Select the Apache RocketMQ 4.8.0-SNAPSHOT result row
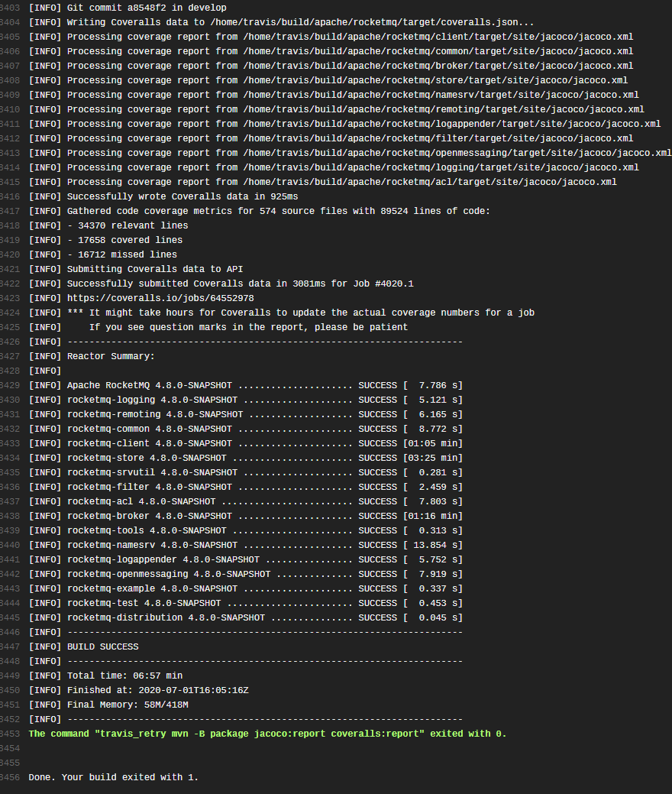The height and width of the screenshot is (794, 672). click(245, 385)
